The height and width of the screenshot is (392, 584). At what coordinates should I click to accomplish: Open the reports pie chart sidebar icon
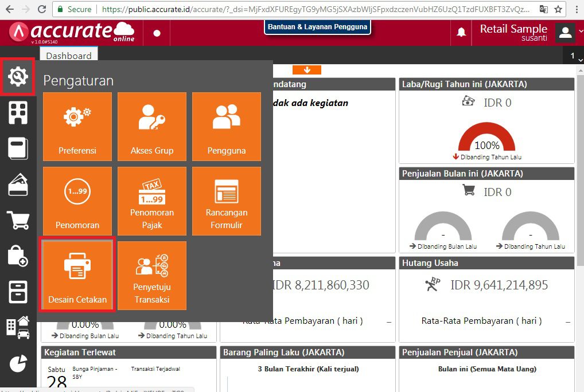point(18,363)
